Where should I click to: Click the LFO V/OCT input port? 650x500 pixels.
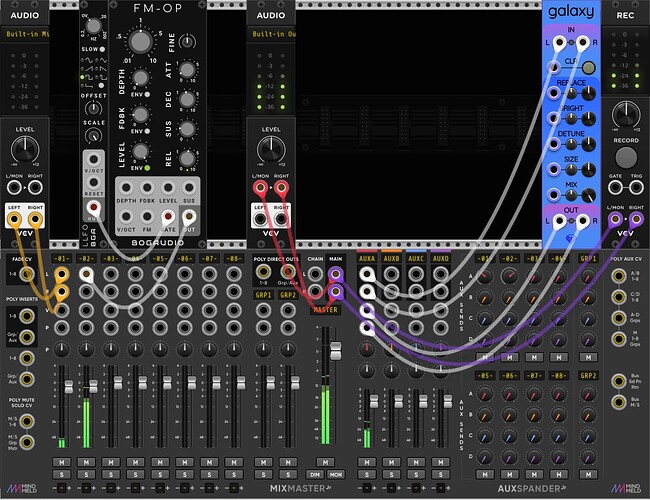94,160
